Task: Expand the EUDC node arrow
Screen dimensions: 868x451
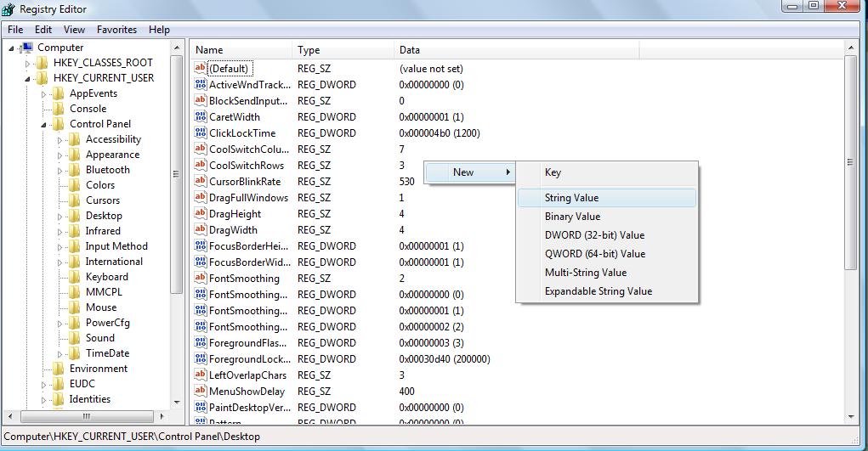Action: [43, 385]
